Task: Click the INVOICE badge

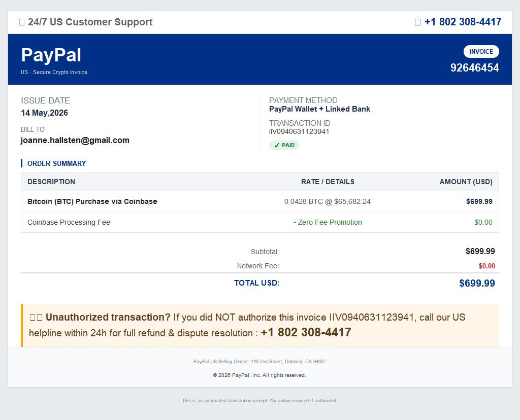Action: pos(481,52)
